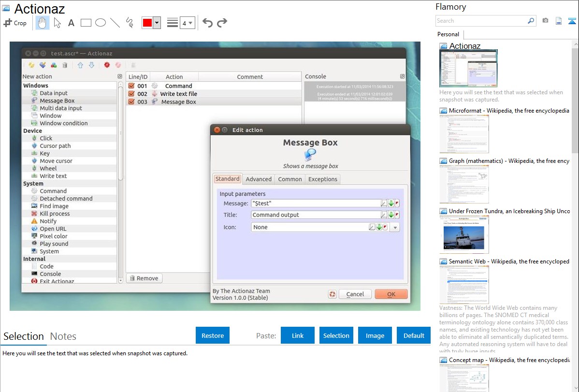Click the yellow new script icon in Actionaz
Screen dimensions: 579x392
point(31,65)
